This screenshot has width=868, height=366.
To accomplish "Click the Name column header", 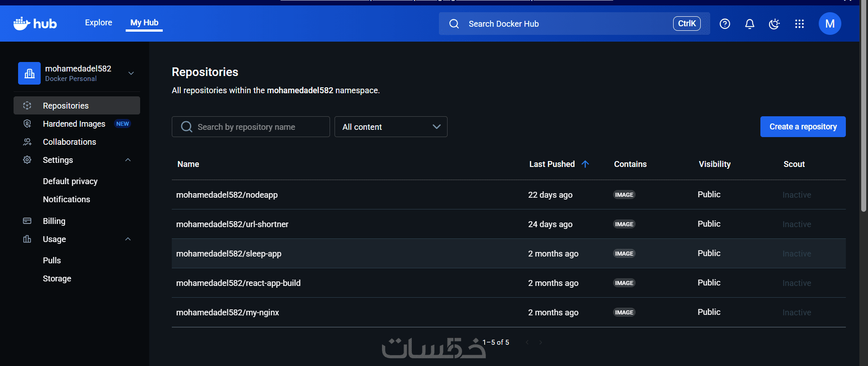I will [188, 164].
